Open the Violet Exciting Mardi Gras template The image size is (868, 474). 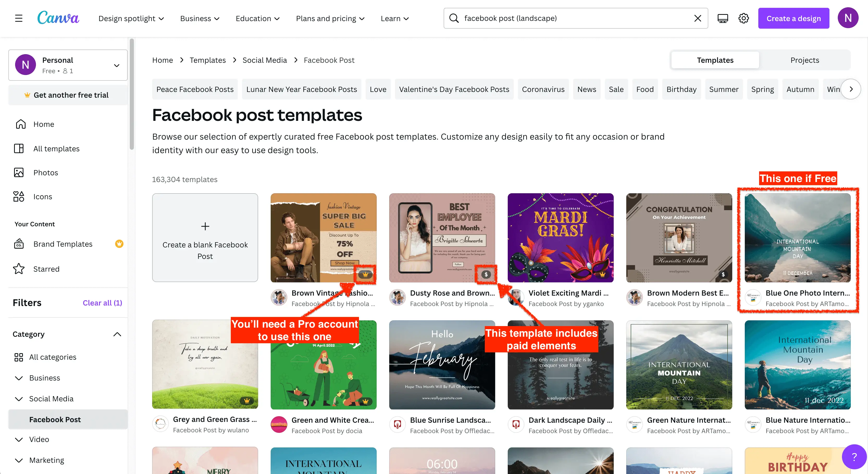pyautogui.click(x=560, y=238)
